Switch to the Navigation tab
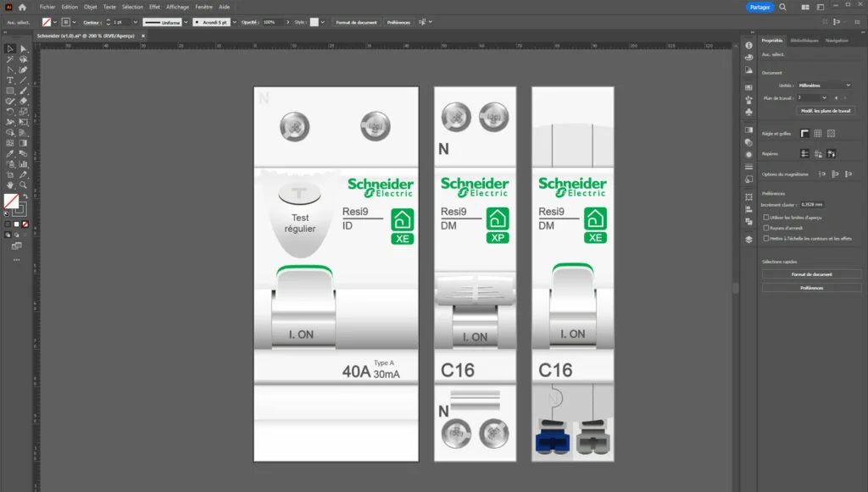The width and height of the screenshot is (868, 492). 837,41
